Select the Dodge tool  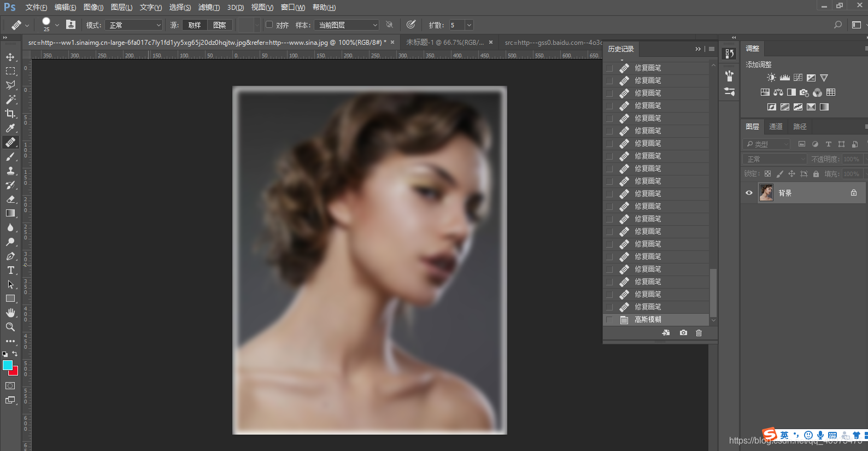[10, 242]
